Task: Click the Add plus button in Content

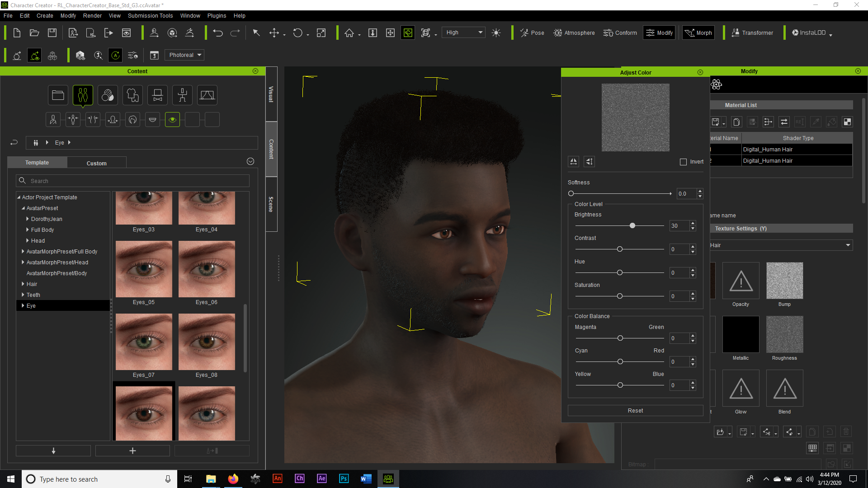Action: [132, 450]
